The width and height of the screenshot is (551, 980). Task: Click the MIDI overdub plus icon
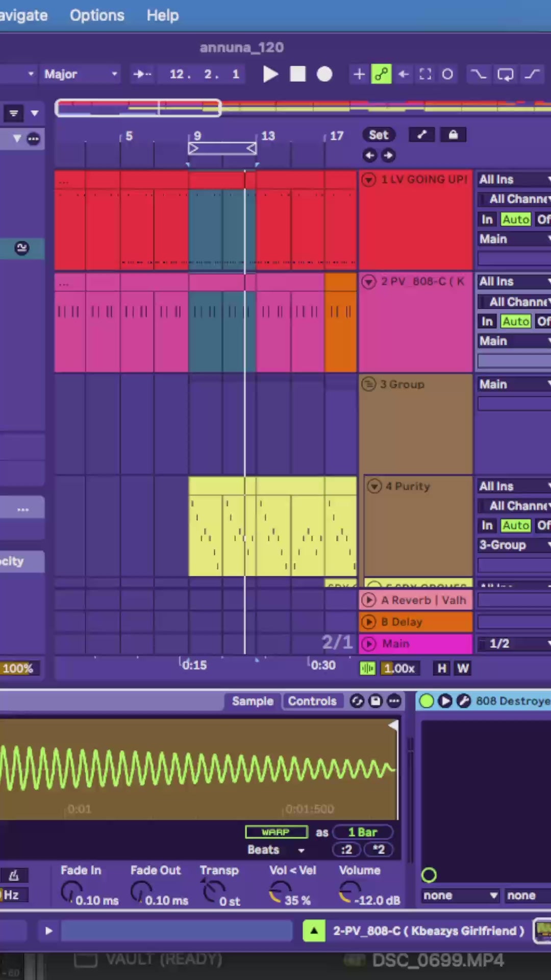coord(359,75)
